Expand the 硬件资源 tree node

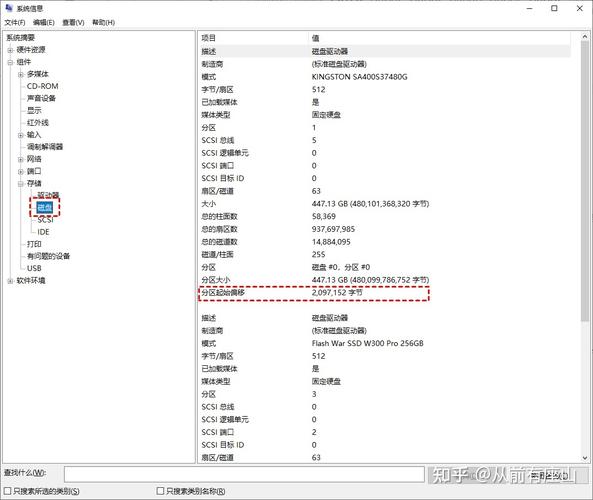point(11,50)
